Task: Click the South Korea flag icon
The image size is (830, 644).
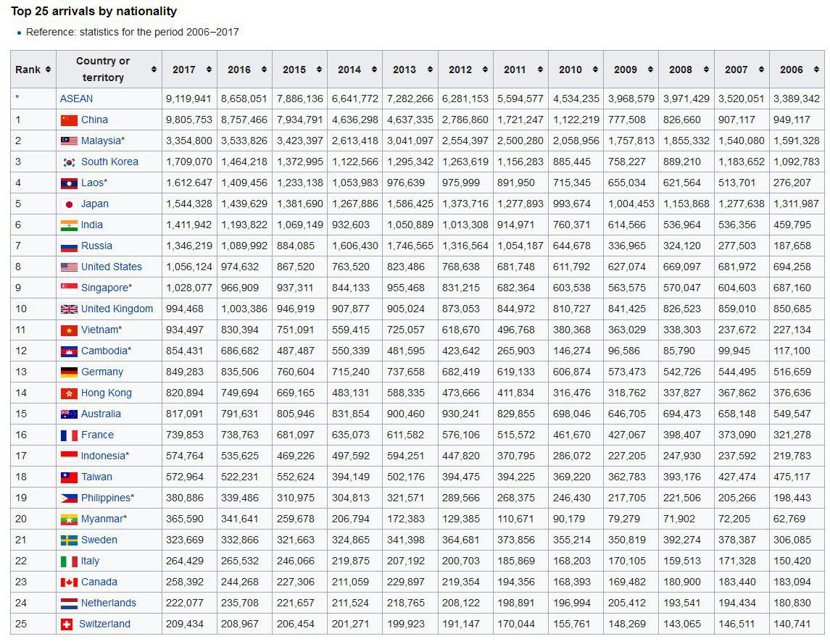Action: click(69, 162)
